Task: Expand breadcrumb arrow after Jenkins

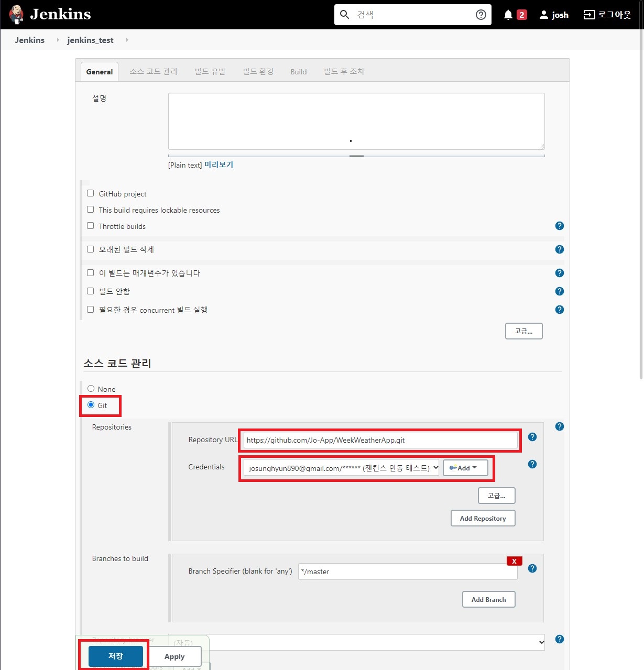Action: coord(58,40)
